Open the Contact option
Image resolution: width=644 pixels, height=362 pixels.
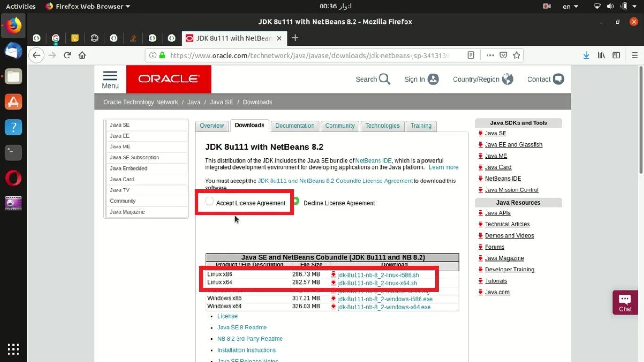coord(545,79)
